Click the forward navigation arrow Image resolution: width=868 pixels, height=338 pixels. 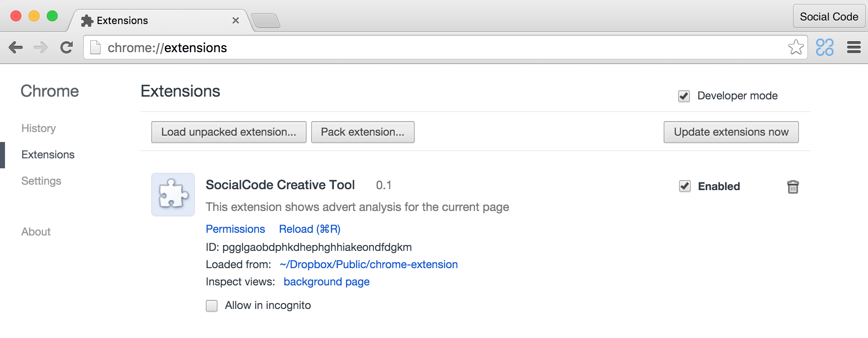point(41,48)
